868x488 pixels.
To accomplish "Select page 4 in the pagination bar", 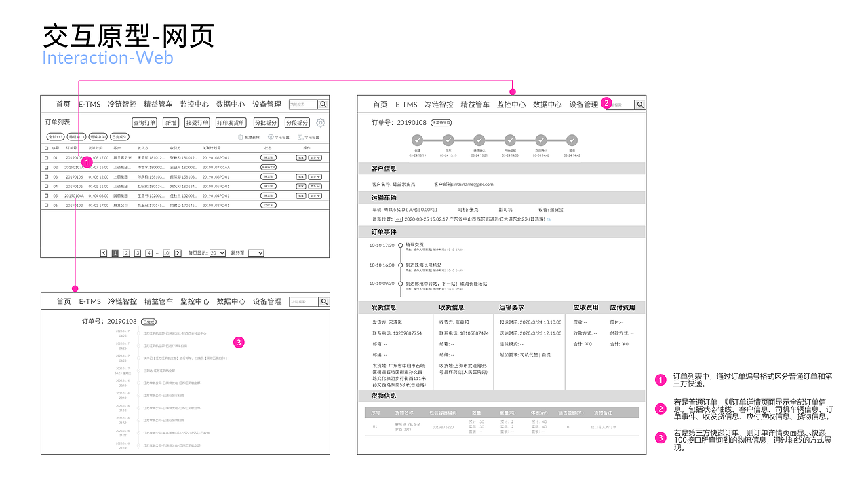I will click(149, 252).
